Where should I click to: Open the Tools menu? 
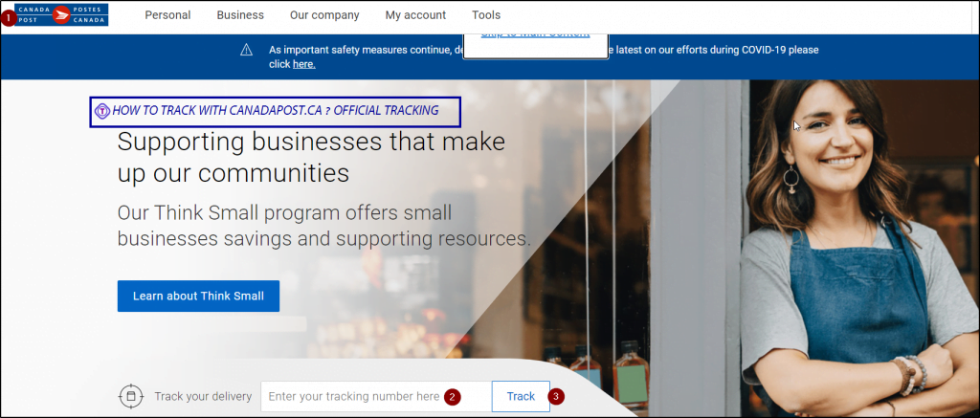[486, 15]
